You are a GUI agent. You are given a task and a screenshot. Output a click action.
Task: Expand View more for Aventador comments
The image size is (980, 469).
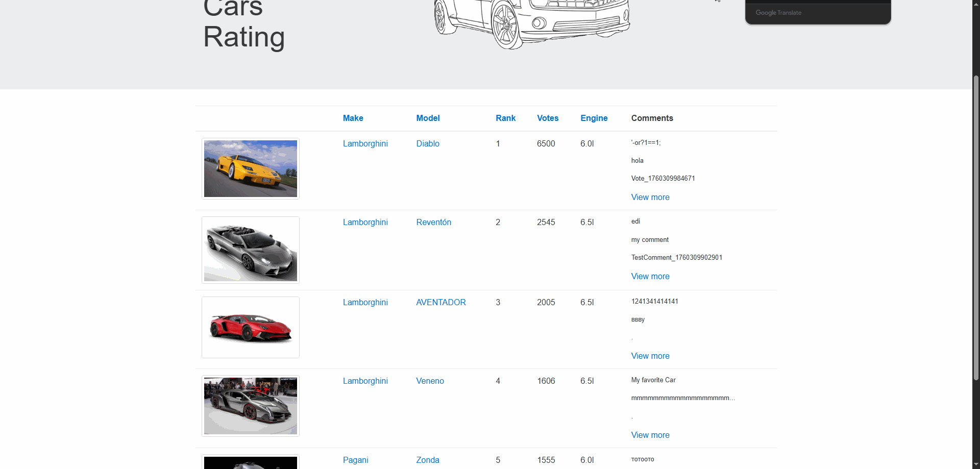point(650,356)
